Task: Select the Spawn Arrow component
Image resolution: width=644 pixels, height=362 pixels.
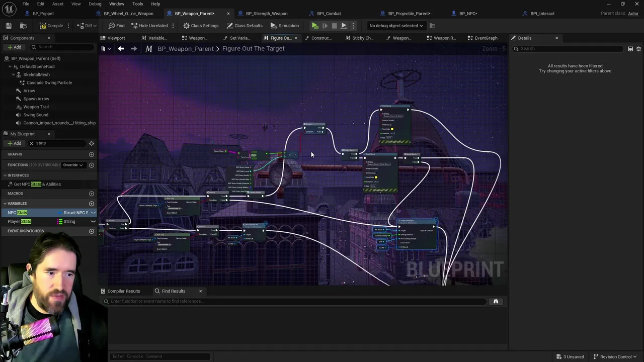Action: [36, 99]
